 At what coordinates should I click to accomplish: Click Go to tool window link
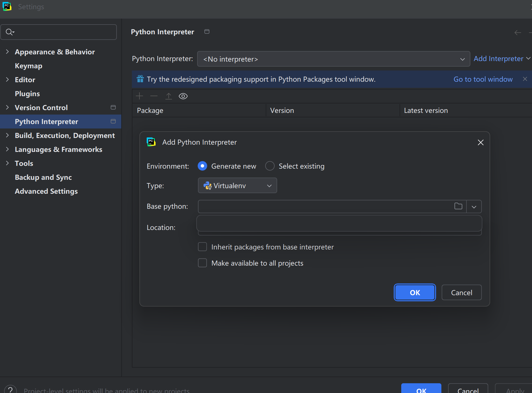[x=483, y=79]
